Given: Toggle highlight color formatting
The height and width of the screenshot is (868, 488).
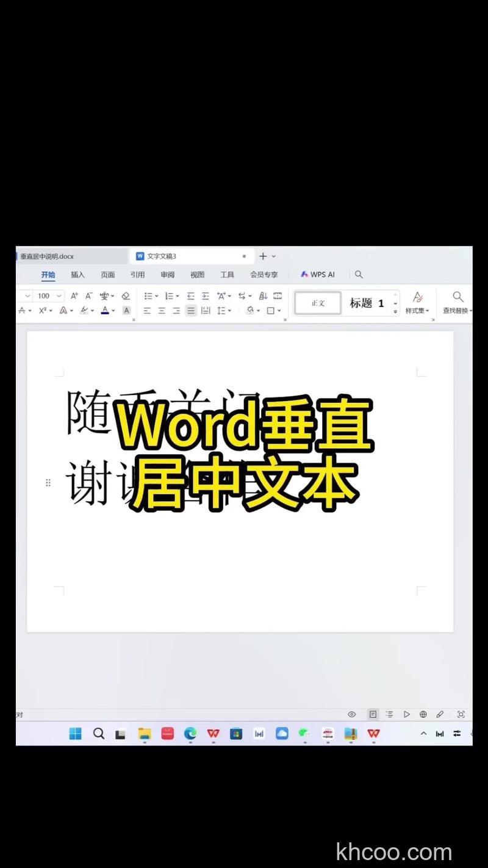Looking at the screenshot, I should click(85, 310).
